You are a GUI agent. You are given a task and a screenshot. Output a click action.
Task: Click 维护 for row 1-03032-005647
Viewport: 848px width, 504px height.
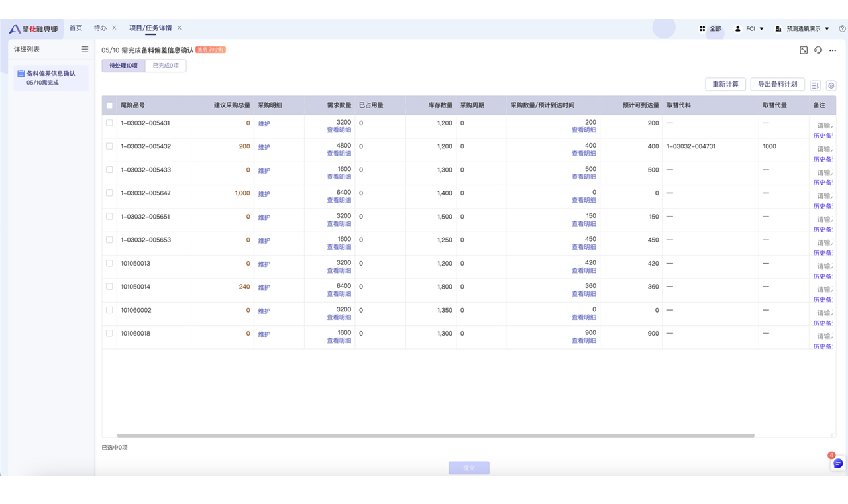click(264, 194)
